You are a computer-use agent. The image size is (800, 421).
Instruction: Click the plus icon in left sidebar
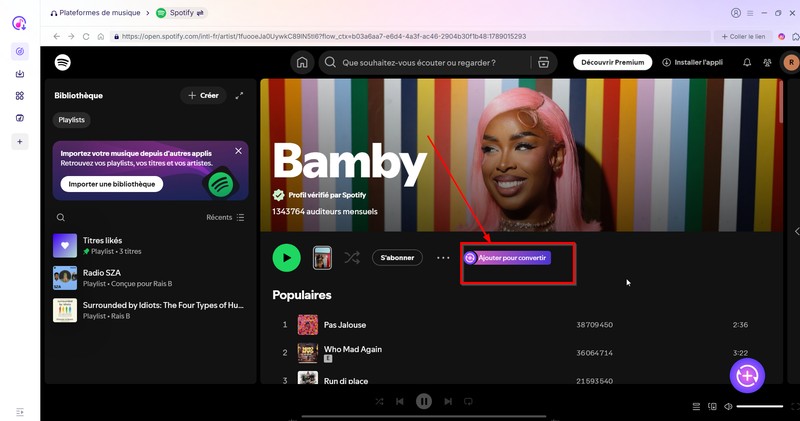pyautogui.click(x=20, y=141)
